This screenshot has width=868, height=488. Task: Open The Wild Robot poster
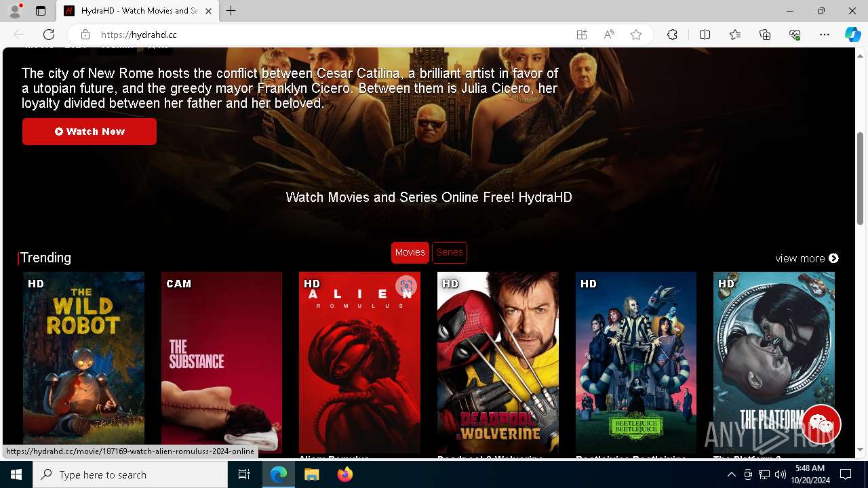point(84,362)
